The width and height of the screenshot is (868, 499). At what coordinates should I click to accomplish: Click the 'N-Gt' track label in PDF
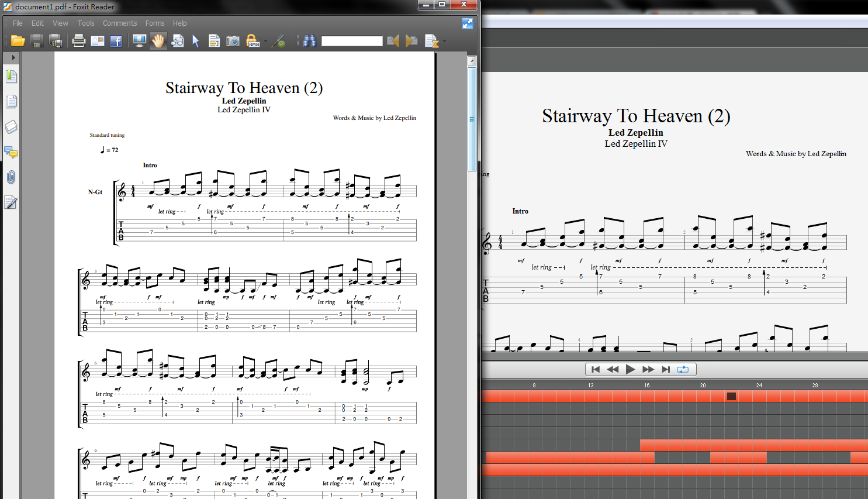(x=95, y=192)
